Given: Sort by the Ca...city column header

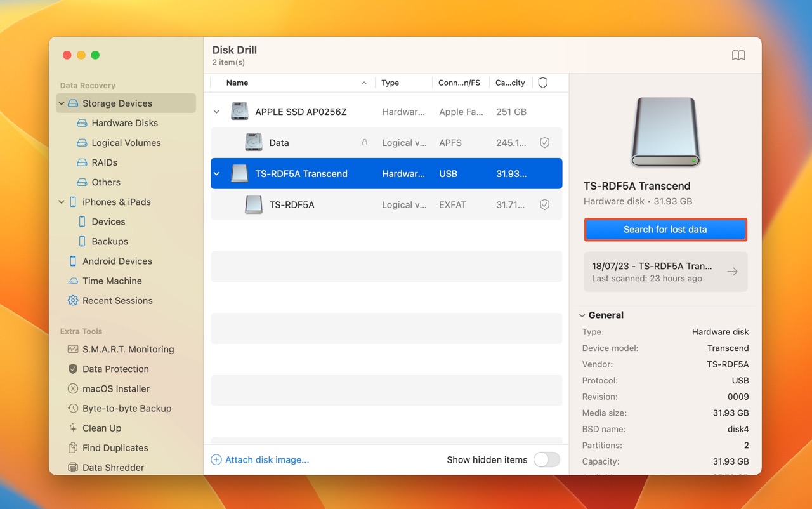Looking at the screenshot, I should (511, 83).
